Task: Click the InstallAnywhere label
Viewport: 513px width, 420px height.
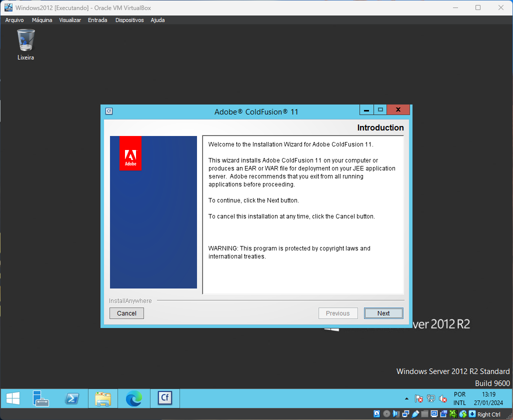Action: 130,301
